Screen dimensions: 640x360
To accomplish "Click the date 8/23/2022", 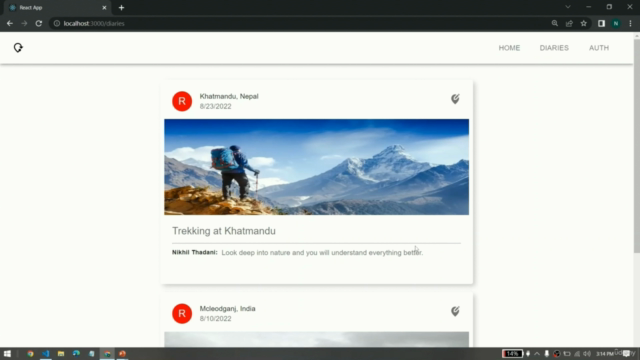I will (x=216, y=107).
